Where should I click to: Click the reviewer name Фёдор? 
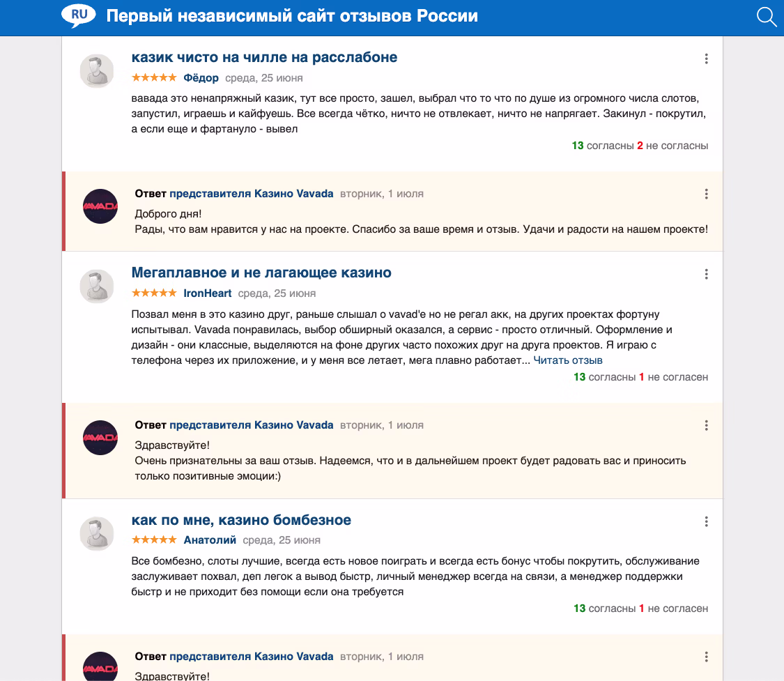[x=199, y=77]
